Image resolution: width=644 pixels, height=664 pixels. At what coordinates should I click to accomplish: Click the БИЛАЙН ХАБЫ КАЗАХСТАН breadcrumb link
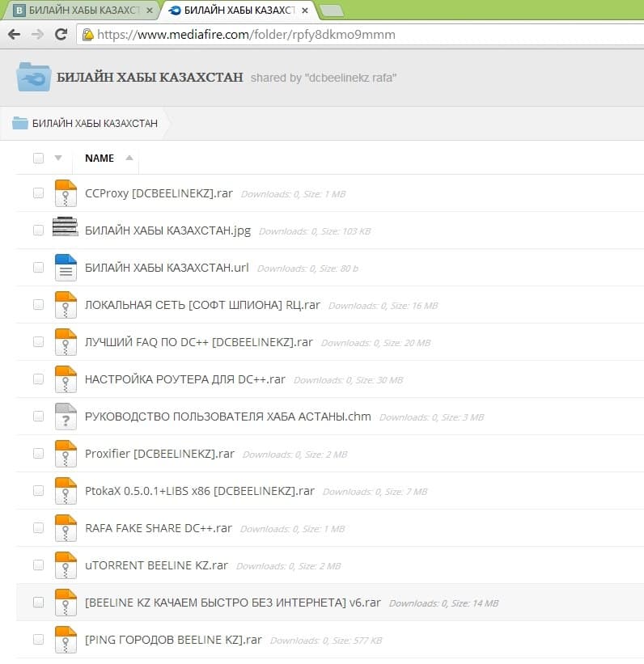(95, 123)
